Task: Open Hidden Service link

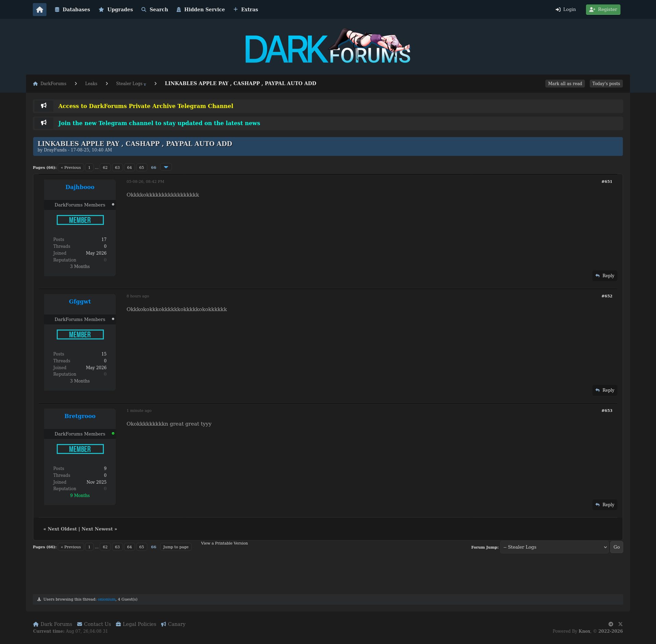Action: pos(201,10)
